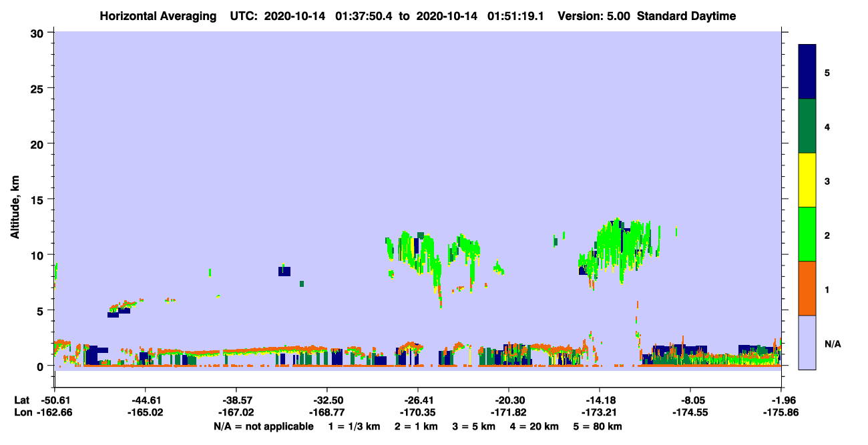Click the 15 km altitude tick label
This screenshot has height=445, width=868.
click(40, 199)
